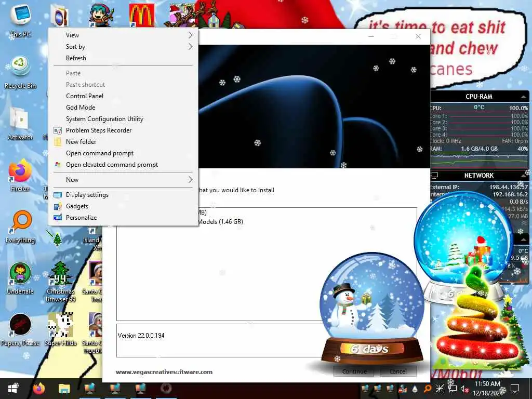Click the Version 22.0.0.194 text
Viewport: 532px width, 399px height.
point(141,336)
